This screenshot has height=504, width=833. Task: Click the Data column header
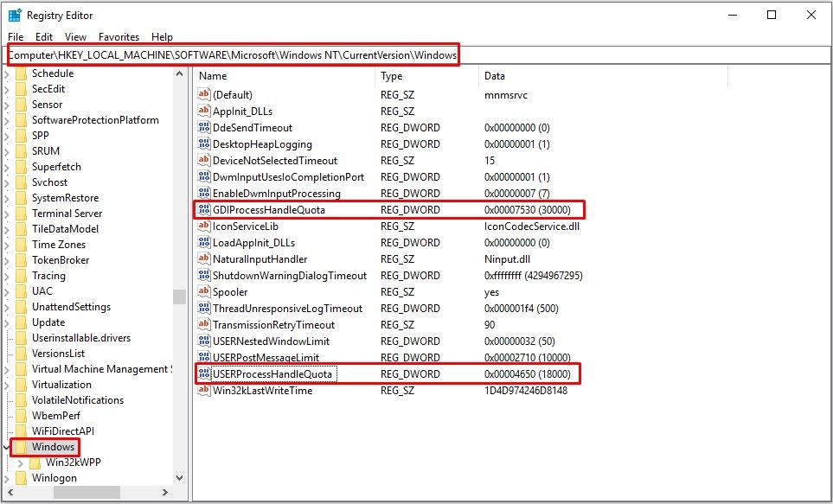pos(602,76)
